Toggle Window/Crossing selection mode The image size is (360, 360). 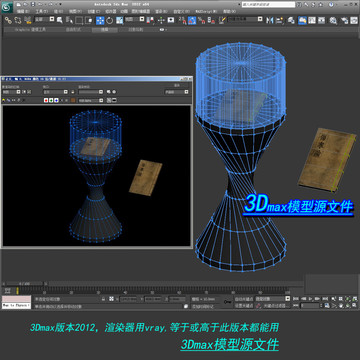pyautogui.click(x=89, y=20)
